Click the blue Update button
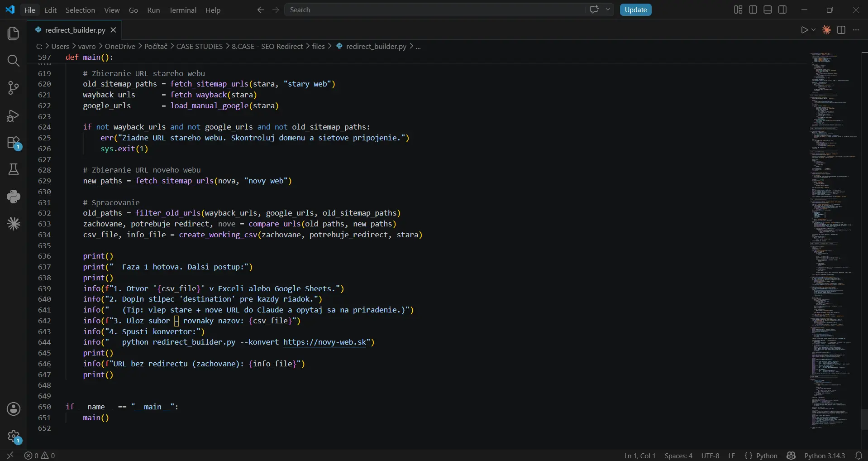Image resolution: width=868 pixels, height=461 pixels. point(635,10)
